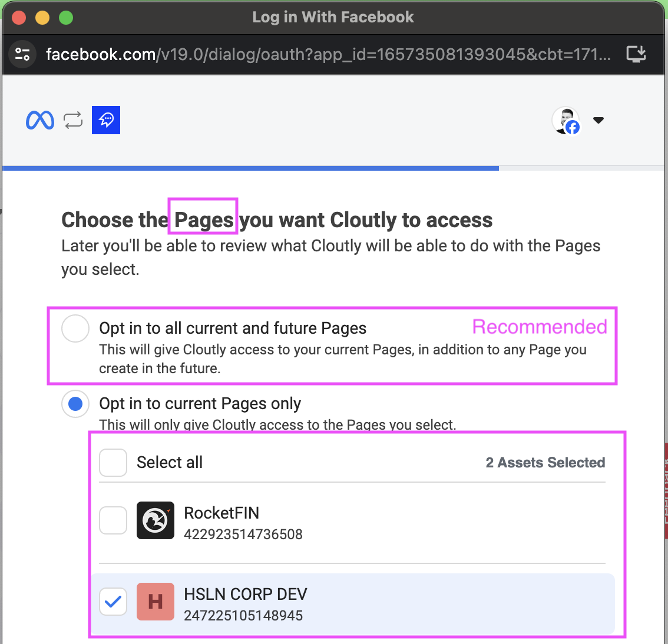Click the blue Cloutly app icon
Image resolution: width=668 pixels, height=644 pixels.
[x=106, y=120]
